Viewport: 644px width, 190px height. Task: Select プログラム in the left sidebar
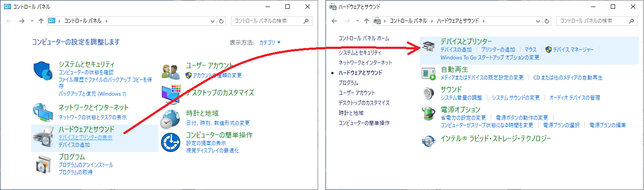point(348,83)
